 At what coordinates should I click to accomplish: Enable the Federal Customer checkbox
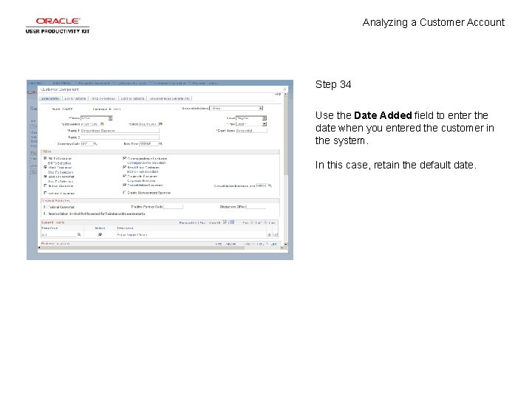[x=45, y=207]
